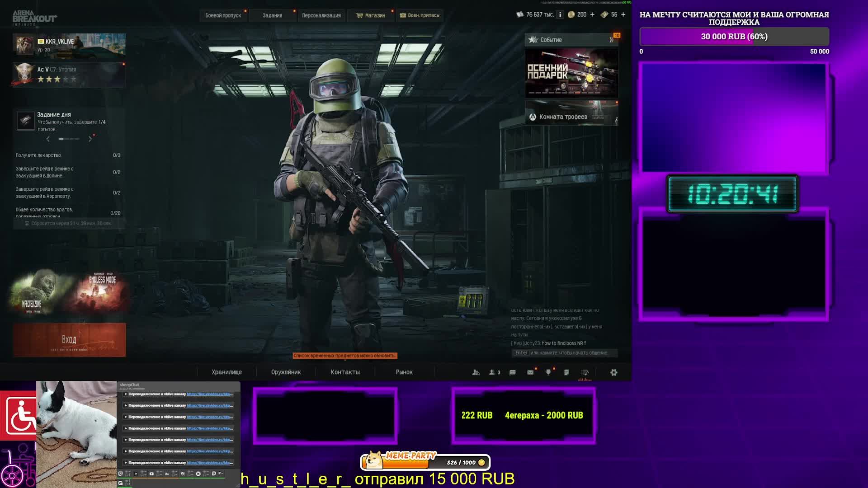Open the Магазин tab
868x488 pixels.
click(371, 15)
